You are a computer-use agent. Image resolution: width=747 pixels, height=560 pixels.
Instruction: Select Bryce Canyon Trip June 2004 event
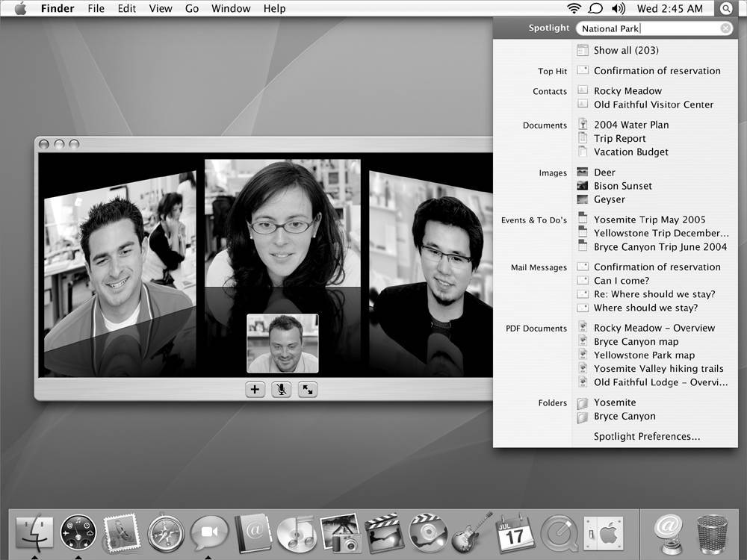click(660, 246)
